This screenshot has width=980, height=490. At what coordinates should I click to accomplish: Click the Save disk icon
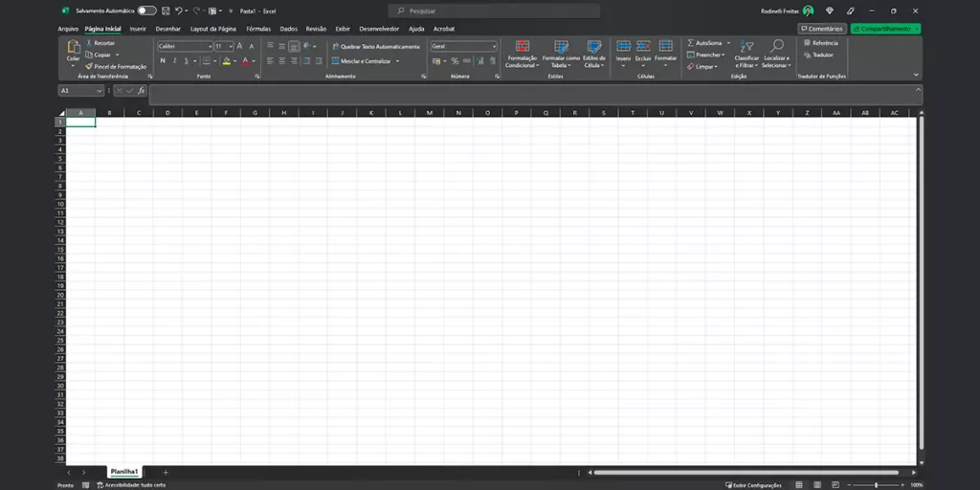pos(166,11)
